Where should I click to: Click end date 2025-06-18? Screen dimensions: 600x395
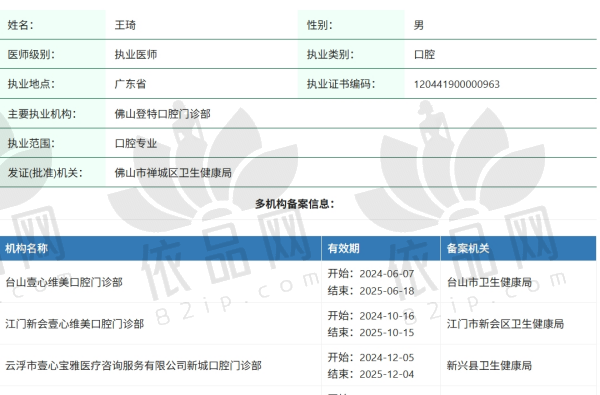386,291
